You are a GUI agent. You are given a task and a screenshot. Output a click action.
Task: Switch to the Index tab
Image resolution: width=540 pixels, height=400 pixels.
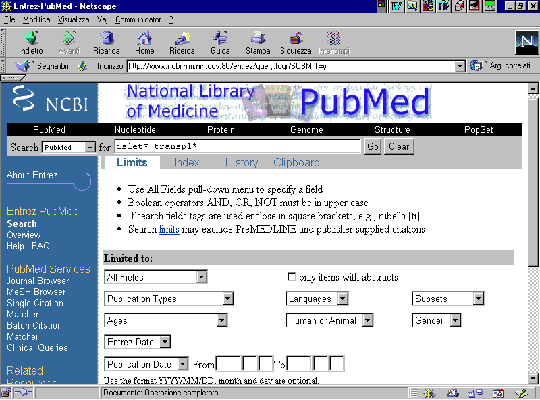(x=186, y=162)
